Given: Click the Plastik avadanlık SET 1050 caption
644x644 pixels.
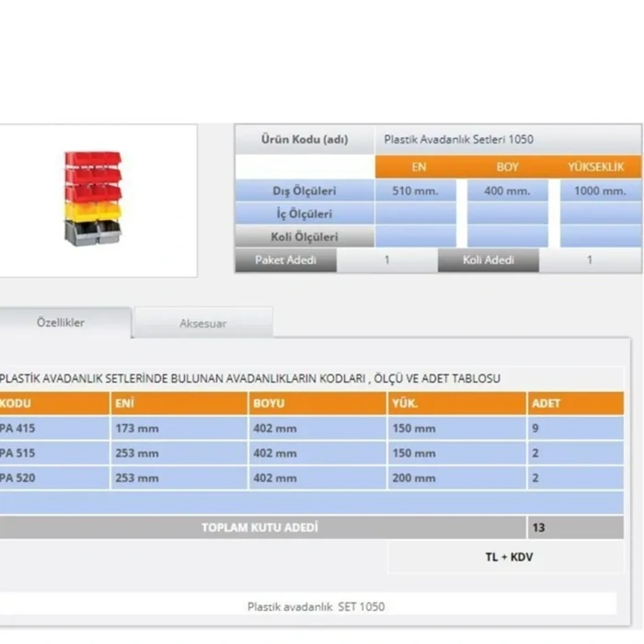Looking at the screenshot, I should point(316,607).
